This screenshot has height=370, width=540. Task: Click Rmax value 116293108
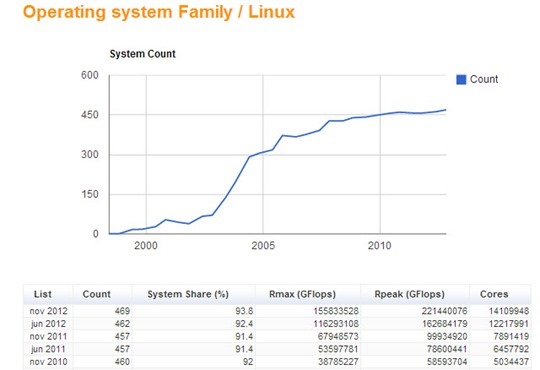coord(336,324)
